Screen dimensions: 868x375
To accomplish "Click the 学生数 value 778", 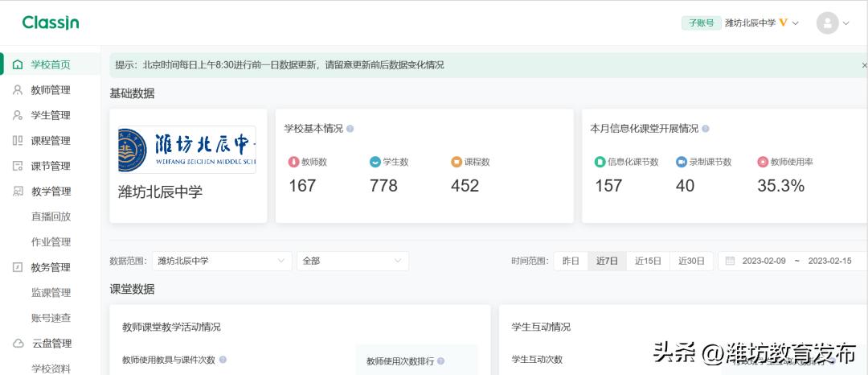I will [383, 186].
